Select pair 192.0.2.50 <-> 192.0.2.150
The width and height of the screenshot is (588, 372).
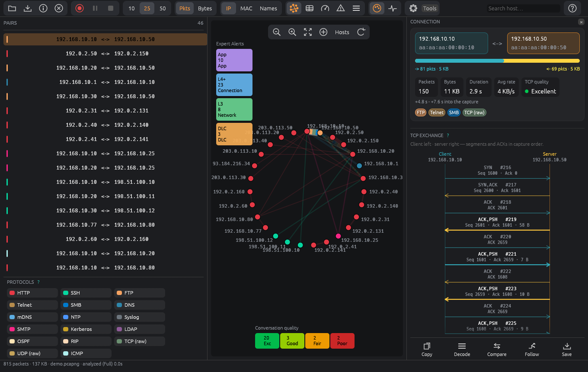pos(105,54)
